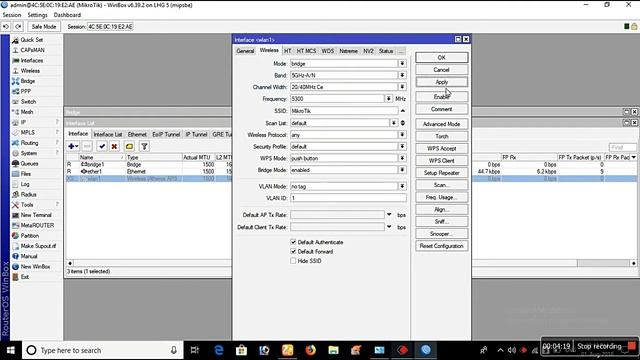
Task: Open Session menu
Action: [x=12, y=15]
